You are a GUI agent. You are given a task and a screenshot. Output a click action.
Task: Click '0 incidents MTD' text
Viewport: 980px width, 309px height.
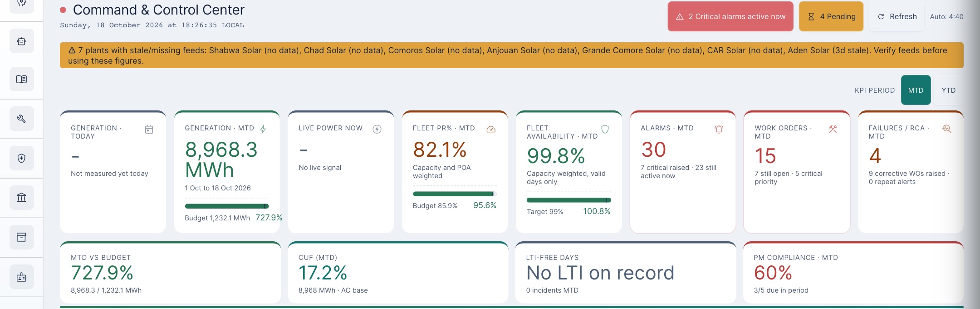coord(552,290)
